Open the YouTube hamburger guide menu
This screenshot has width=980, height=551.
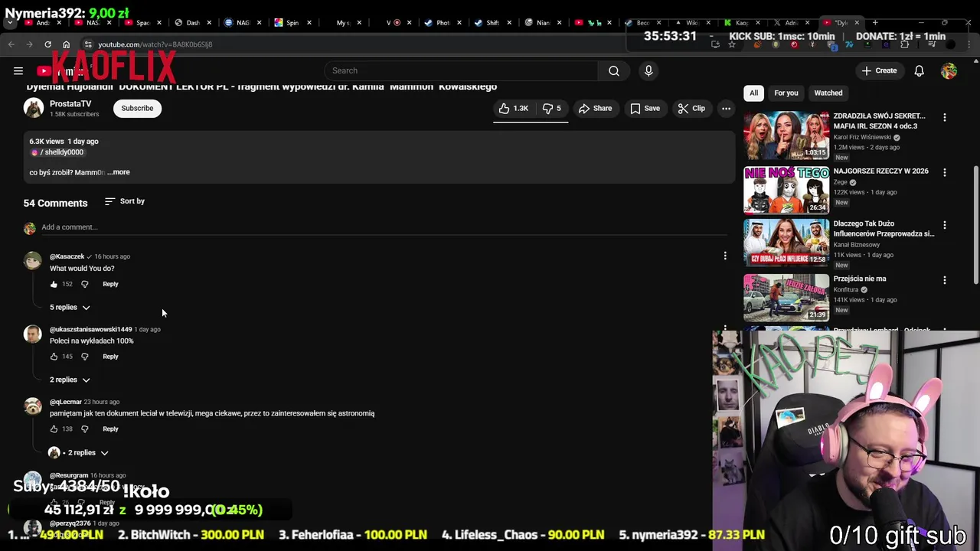click(x=18, y=71)
